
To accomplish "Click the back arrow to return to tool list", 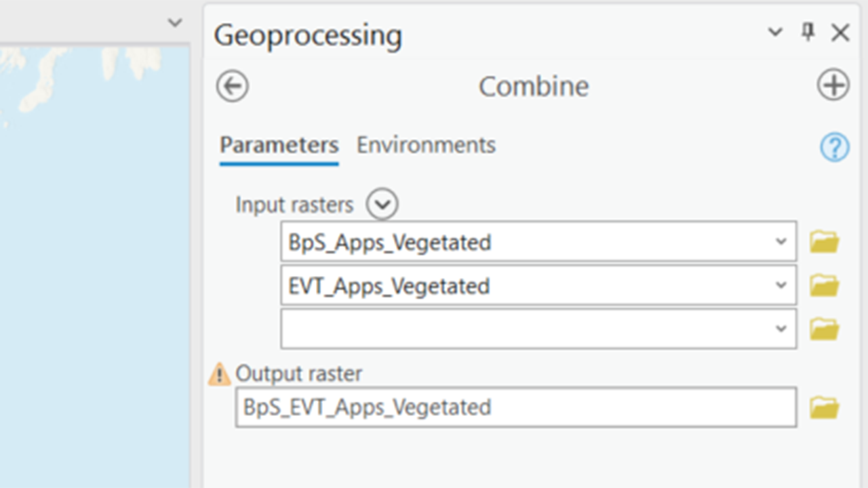I will 231,86.
